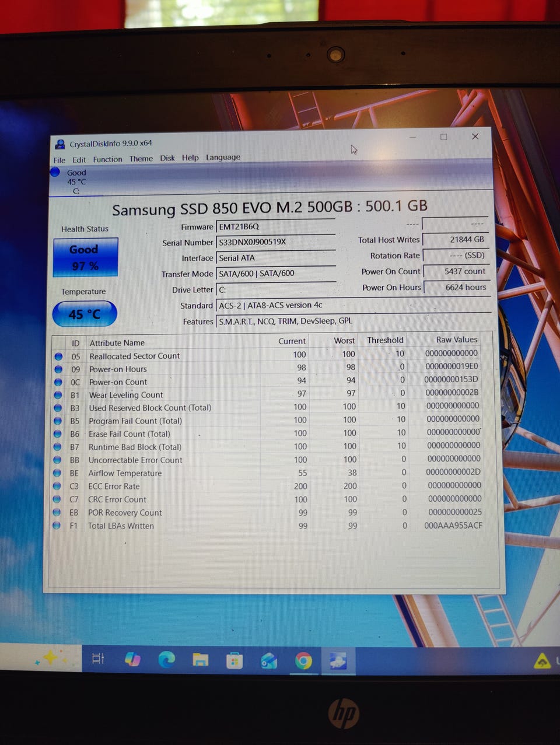This screenshot has width=560, height=745.
Task: Open the Language menu
Action: click(x=223, y=158)
